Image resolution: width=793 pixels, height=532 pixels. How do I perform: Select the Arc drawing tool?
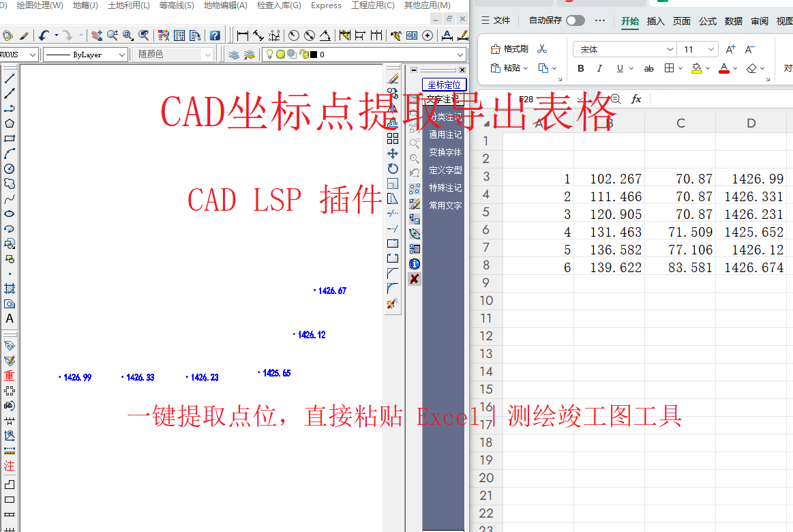[9, 153]
